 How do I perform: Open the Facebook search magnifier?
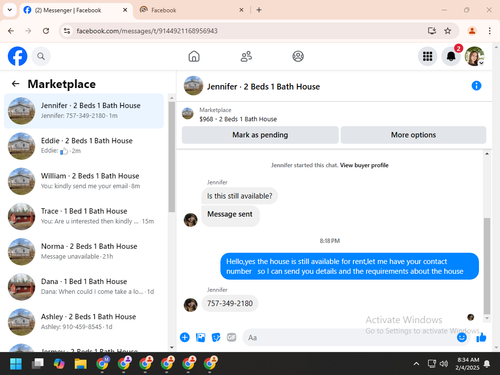pos(41,56)
